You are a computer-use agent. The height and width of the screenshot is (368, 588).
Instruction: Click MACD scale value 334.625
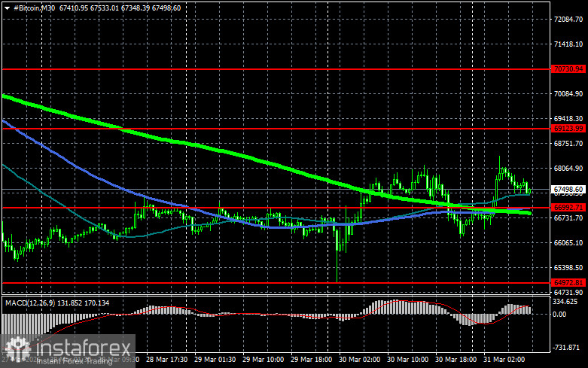565,302
